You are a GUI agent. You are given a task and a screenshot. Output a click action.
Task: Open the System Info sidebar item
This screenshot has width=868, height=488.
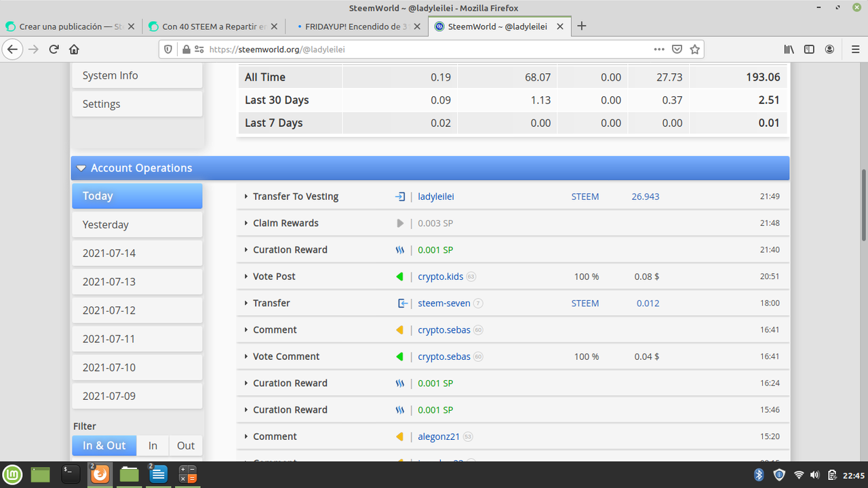coord(137,76)
